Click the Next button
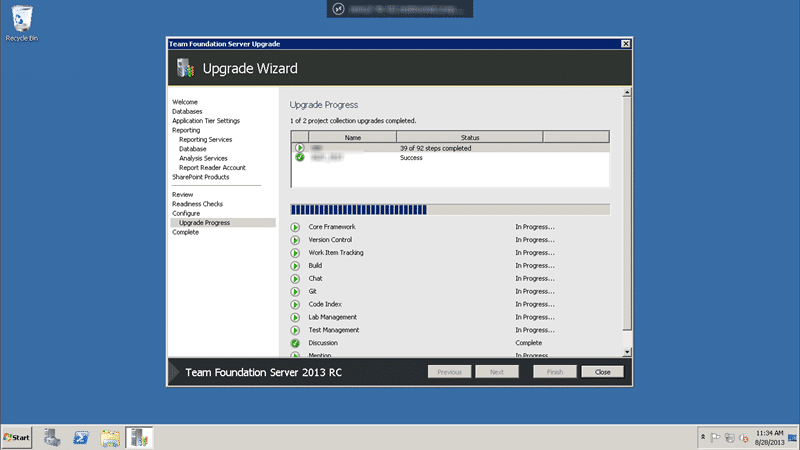Screen dimensions: 800x450 (x=497, y=372)
